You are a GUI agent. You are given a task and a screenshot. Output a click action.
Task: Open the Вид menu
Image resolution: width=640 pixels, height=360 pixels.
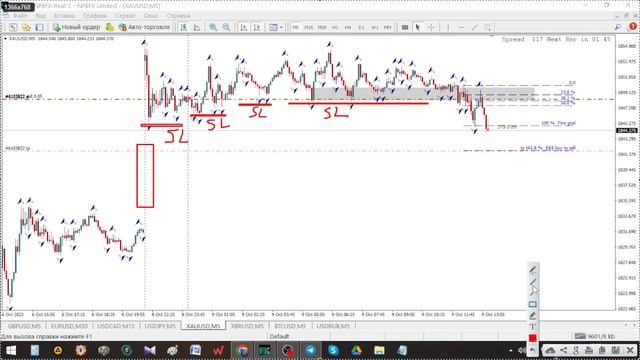pos(40,16)
